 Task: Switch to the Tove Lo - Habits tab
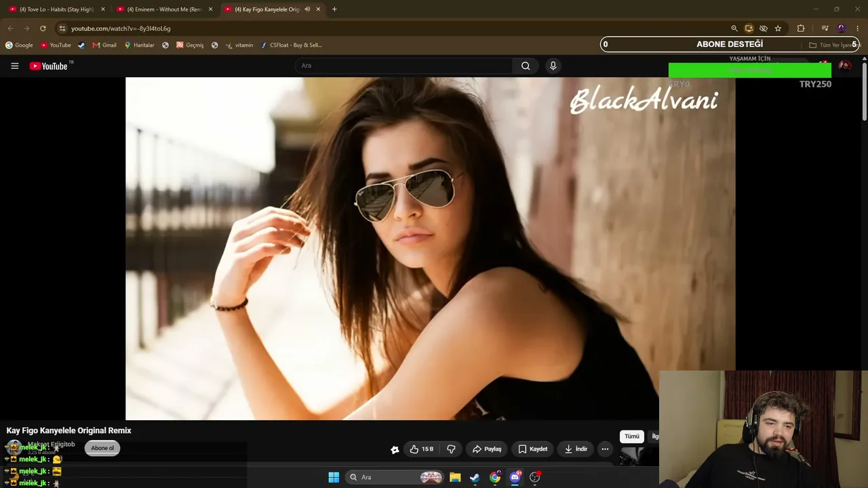coord(56,9)
